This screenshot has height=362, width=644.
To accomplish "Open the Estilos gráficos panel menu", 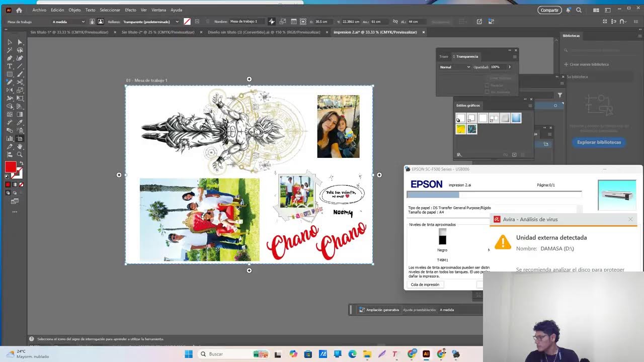I will click(530, 106).
